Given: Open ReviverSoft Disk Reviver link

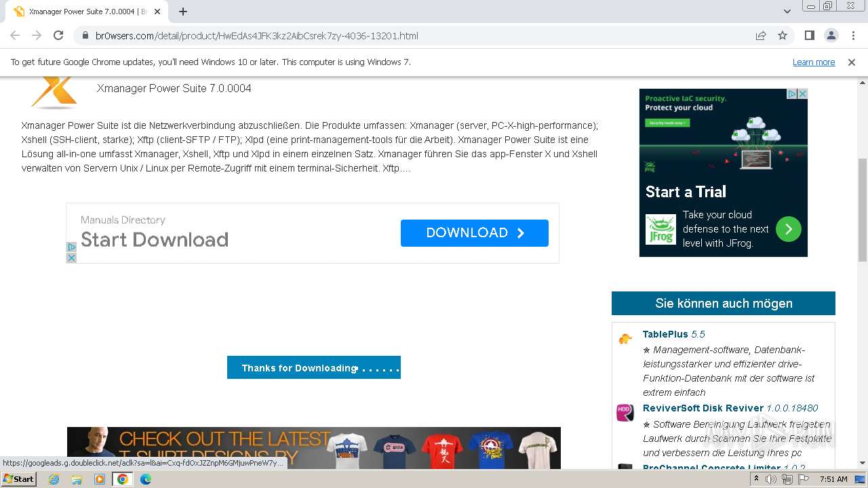Looking at the screenshot, I should (x=730, y=408).
